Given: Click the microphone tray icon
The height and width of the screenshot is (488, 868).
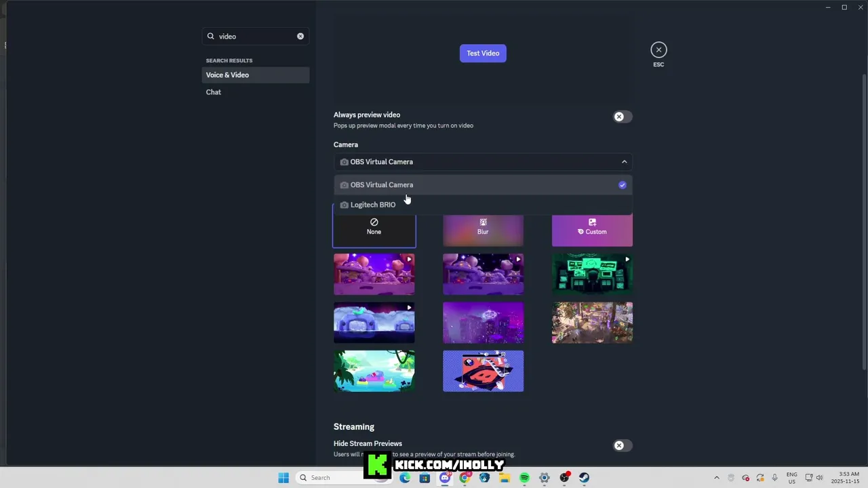Looking at the screenshot, I should [x=774, y=478].
